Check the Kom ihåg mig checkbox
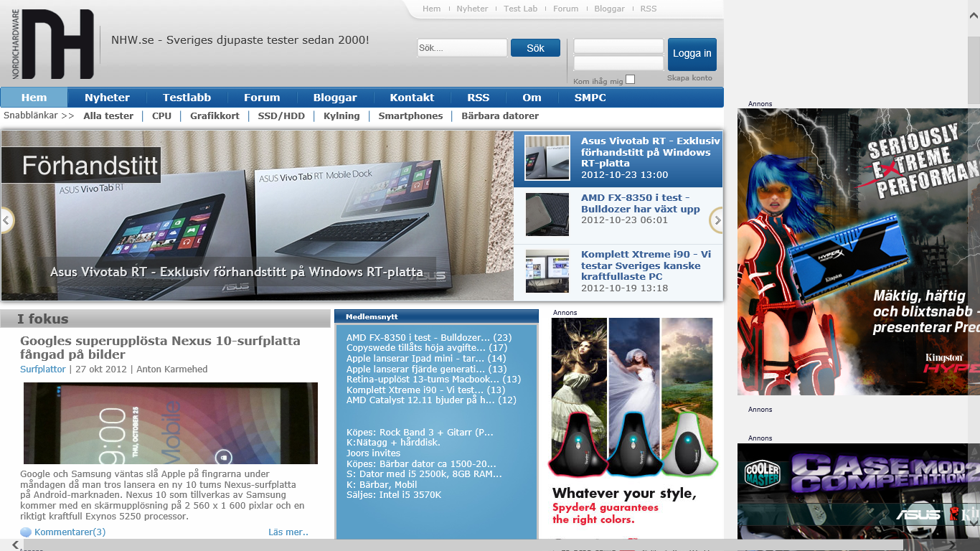Image resolution: width=980 pixels, height=551 pixels. pos(630,79)
